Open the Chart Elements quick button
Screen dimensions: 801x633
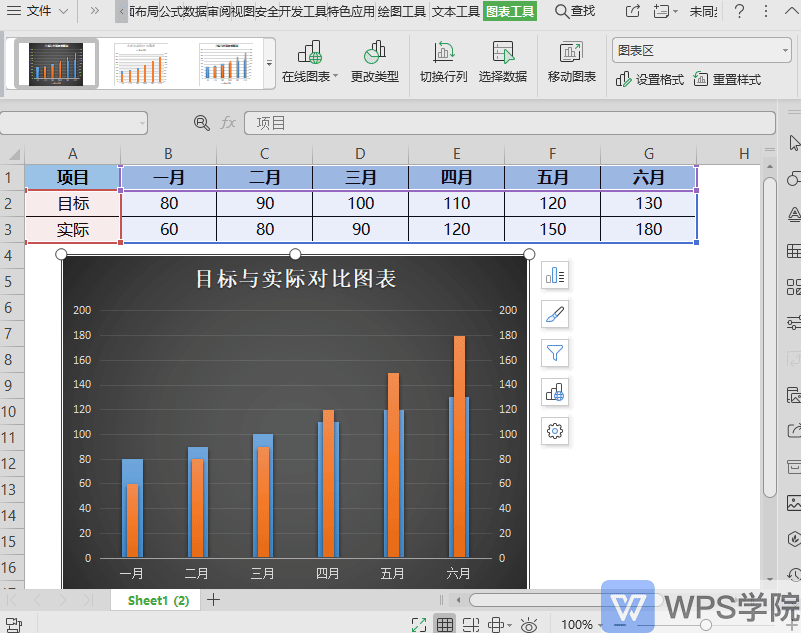pos(555,276)
